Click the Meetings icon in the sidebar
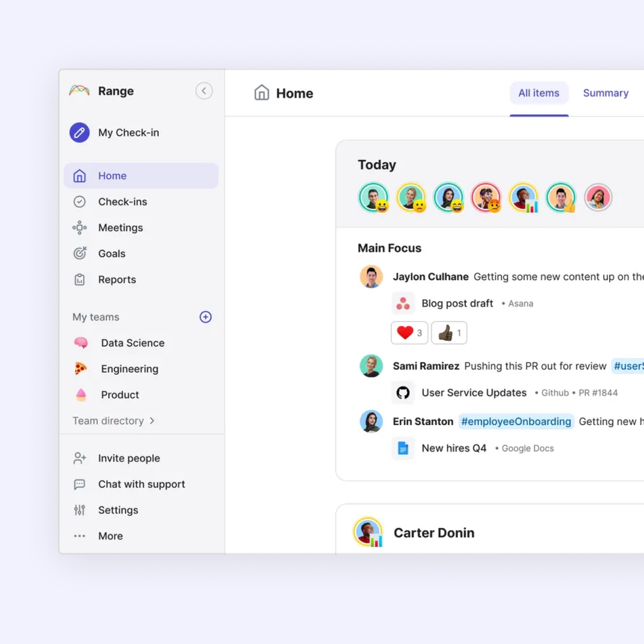This screenshot has width=644, height=644. click(79, 228)
